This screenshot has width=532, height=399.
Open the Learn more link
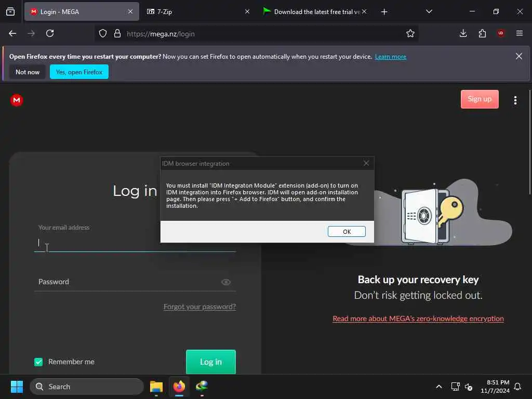(391, 57)
